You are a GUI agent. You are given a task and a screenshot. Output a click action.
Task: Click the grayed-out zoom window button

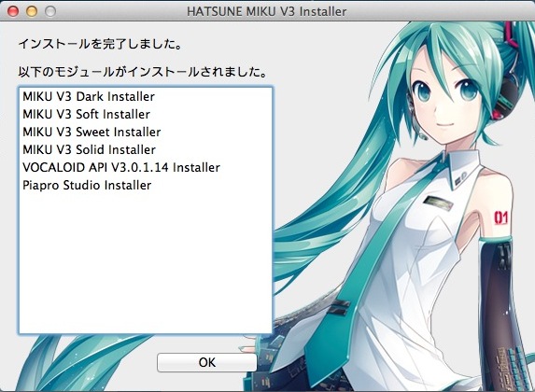[x=50, y=11]
